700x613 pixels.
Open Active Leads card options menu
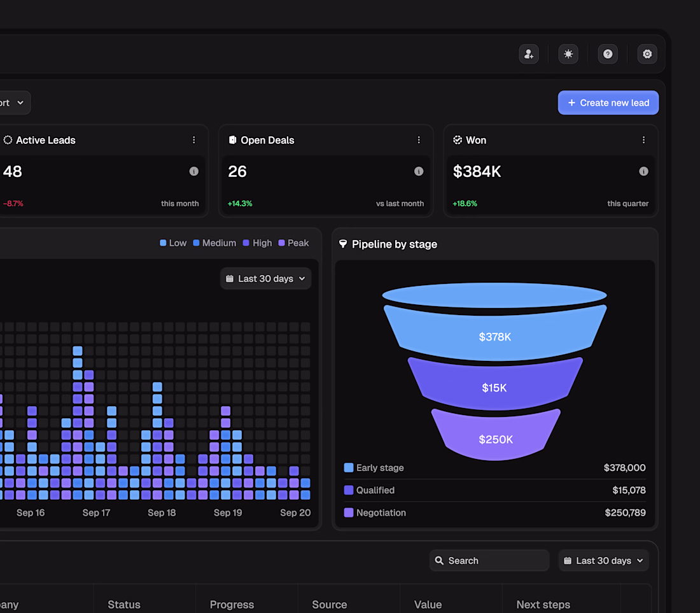pos(193,140)
